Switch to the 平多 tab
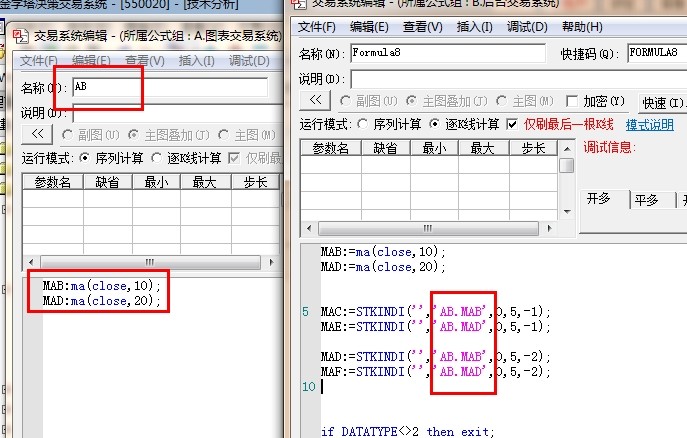Screen dimensions: 687x438 tap(647, 199)
